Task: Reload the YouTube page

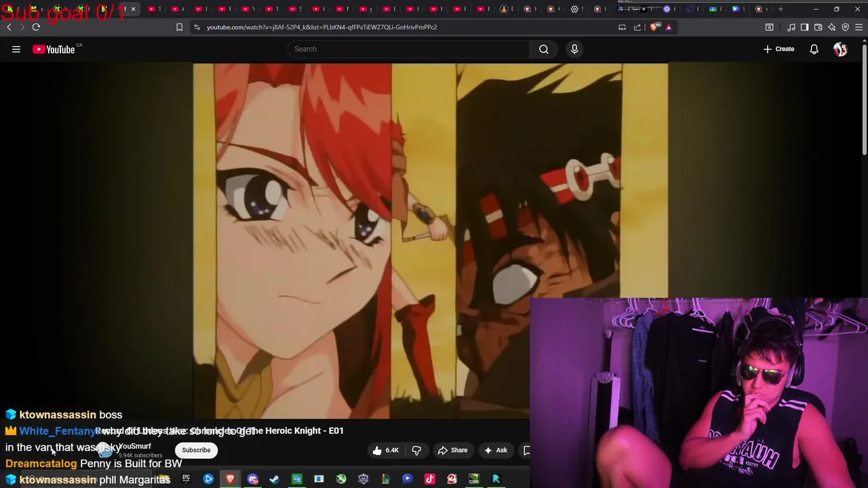Action: point(36,27)
